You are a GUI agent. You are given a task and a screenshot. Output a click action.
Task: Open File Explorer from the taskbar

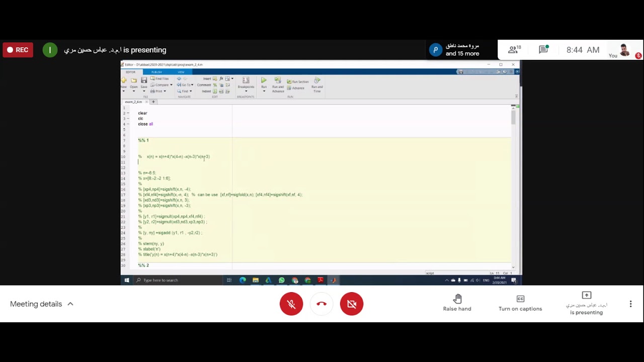[256, 280]
